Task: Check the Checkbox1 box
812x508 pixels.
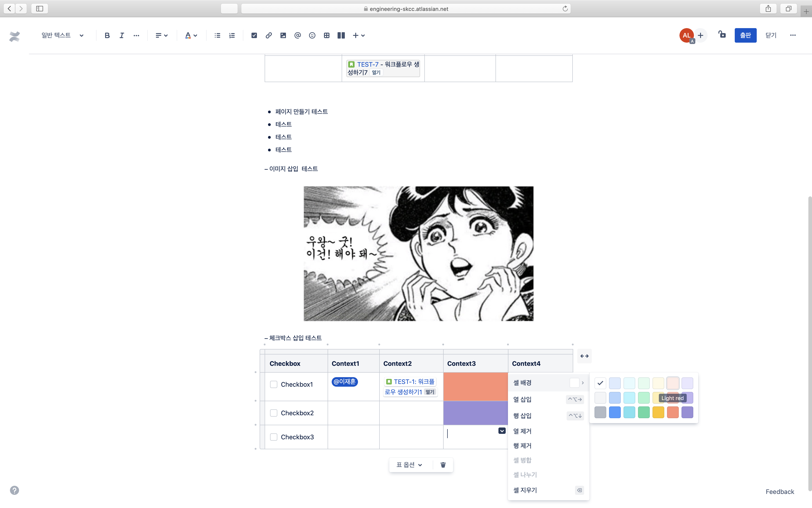Action: click(x=274, y=384)
